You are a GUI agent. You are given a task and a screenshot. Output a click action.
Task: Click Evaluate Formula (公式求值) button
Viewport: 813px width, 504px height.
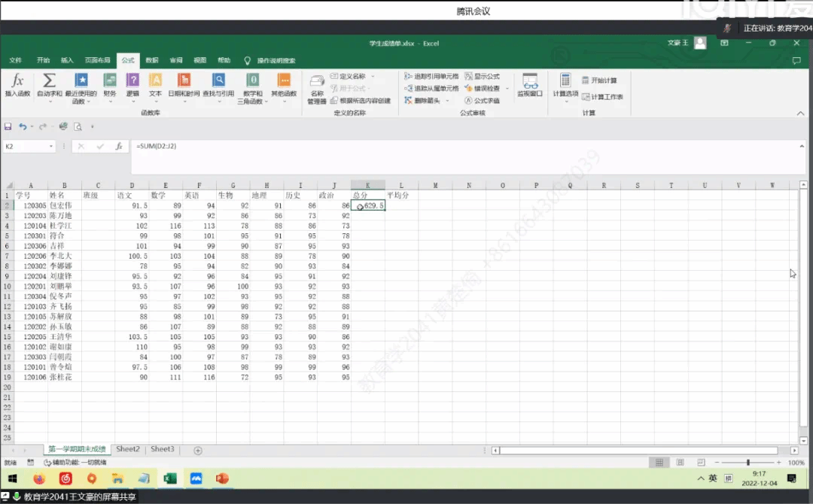(x=483, y=100)
